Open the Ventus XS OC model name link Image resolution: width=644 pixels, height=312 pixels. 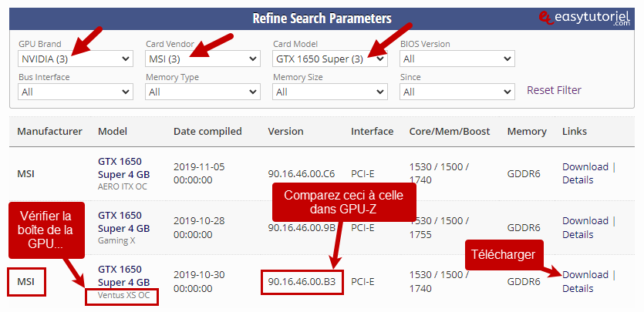pyautogui.click(x=123, y=276)
